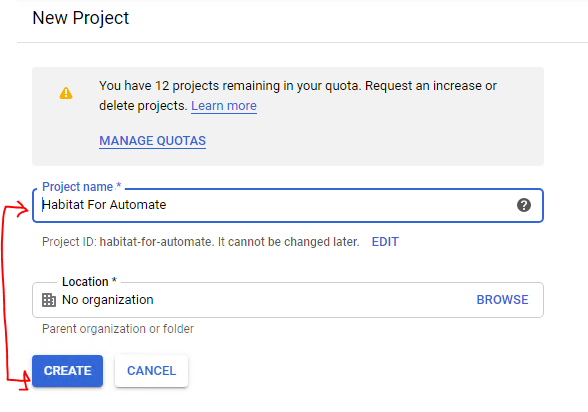
Task: Focus the Project name input field
Action: [288, 205]
